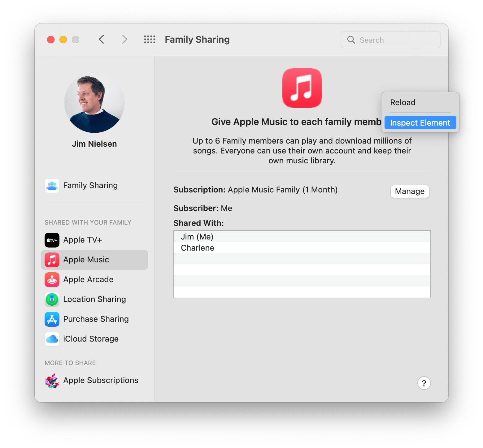Open help with the question mark button

point(424,383)
